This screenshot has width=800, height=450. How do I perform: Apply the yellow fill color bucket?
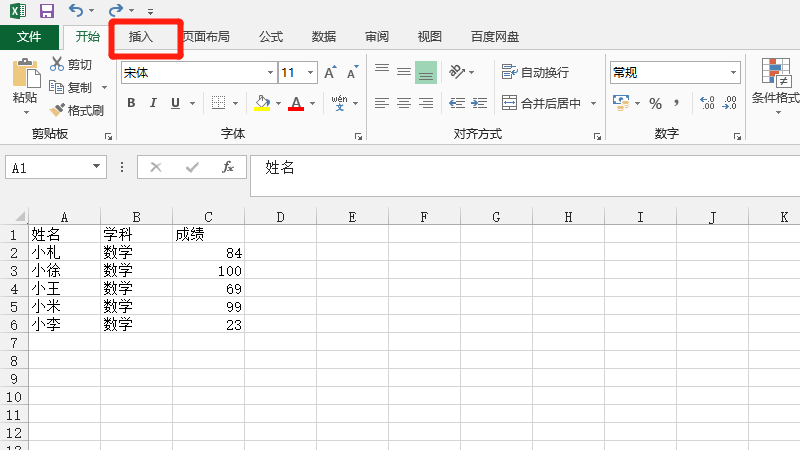tap(262, 103)
